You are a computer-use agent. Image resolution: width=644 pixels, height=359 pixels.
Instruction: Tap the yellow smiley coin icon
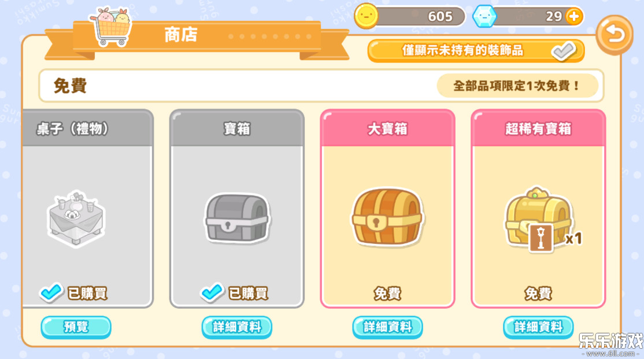tap(365, 16)
